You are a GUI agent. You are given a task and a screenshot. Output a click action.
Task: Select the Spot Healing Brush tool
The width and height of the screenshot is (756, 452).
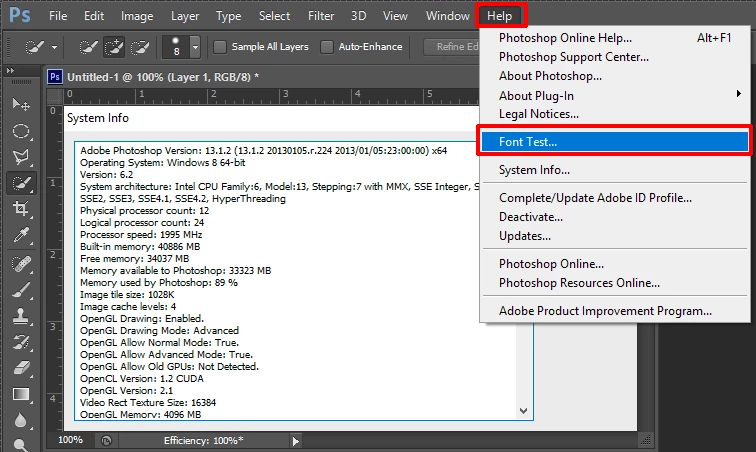(x=21, y=264)
